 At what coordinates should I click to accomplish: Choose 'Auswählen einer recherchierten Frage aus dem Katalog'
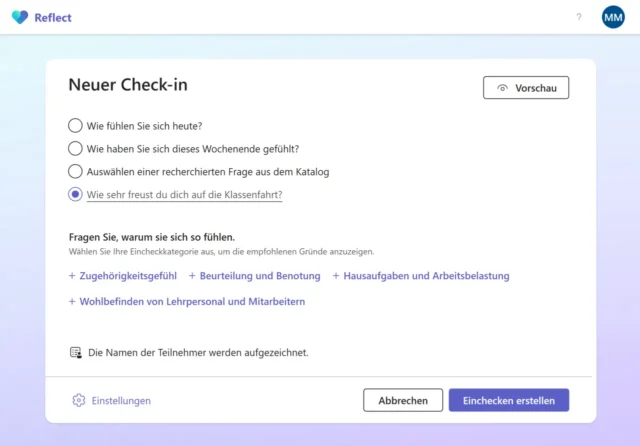point(75,171)
